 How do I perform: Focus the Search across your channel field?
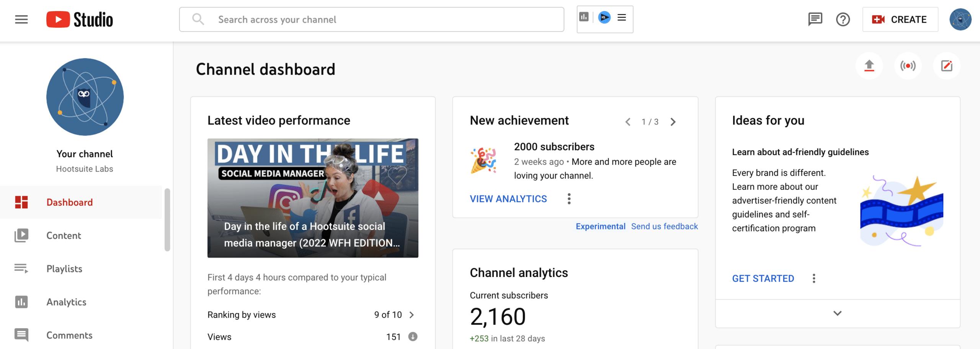point(371,19)
